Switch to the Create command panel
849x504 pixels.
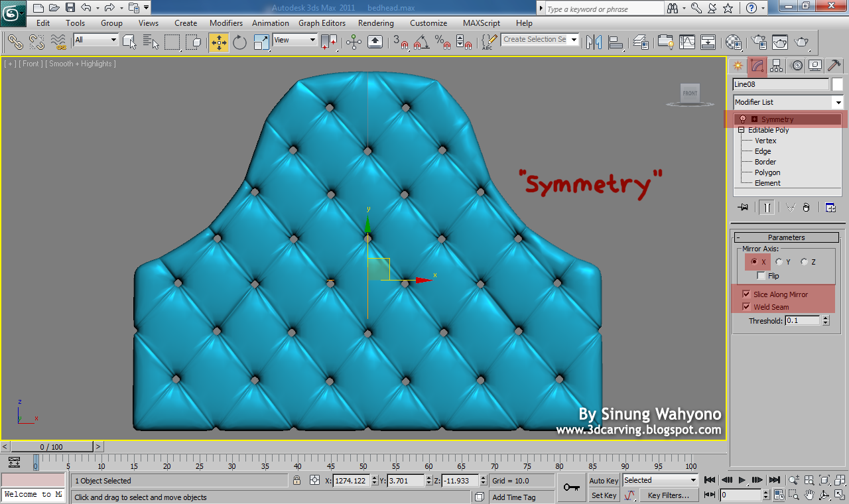[x=737, y=66]
